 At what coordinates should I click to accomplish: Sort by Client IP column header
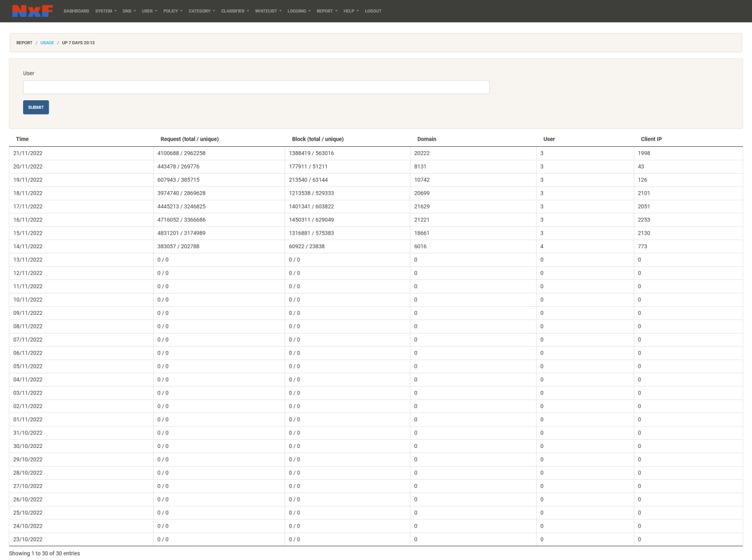(x=651, y=139)
